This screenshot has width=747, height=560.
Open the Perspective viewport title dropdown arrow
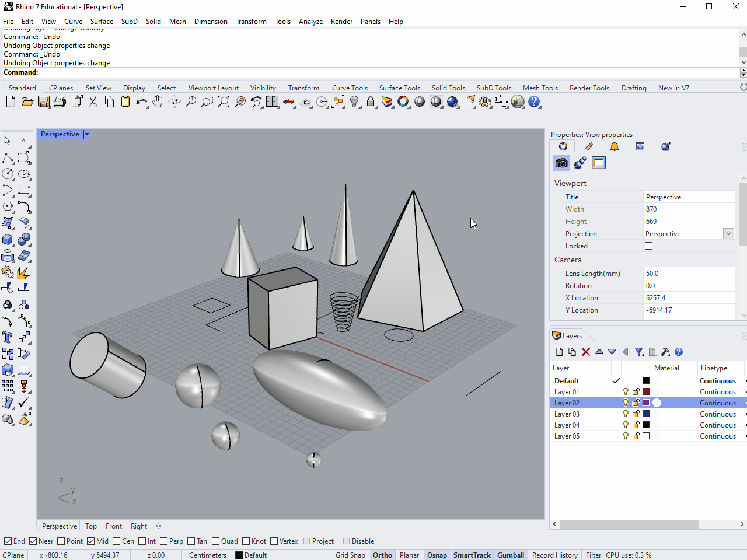(86, 134)
